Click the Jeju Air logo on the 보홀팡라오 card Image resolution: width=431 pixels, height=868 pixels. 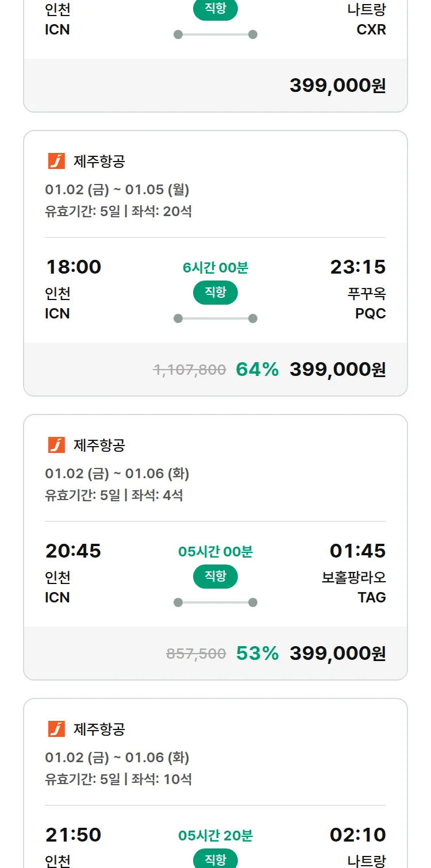[x=56, y=445]
